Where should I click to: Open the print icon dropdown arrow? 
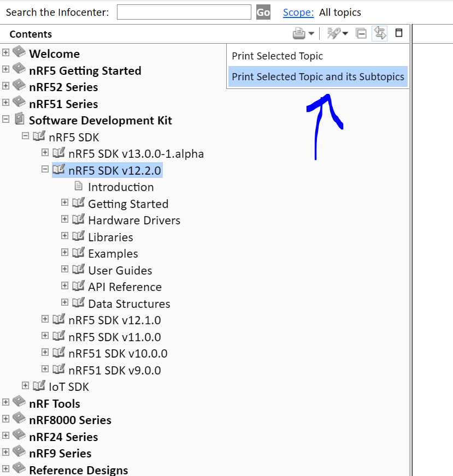tap(311, 33)
